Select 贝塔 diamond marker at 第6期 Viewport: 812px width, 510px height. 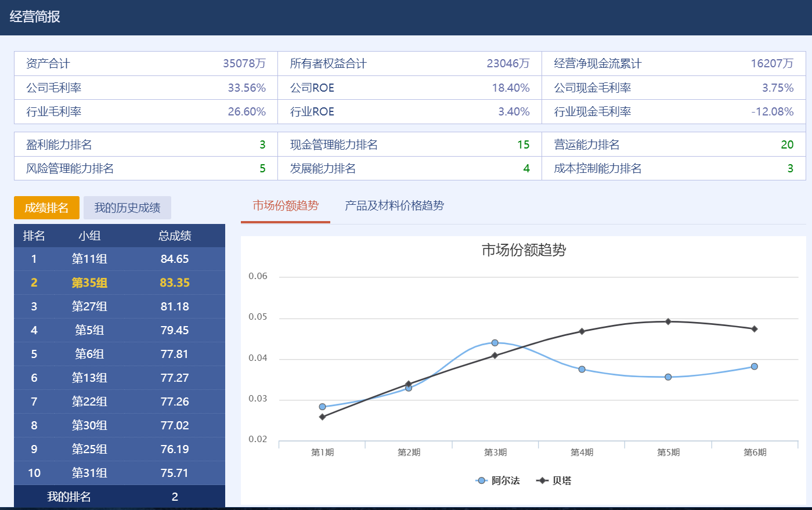click(755, 329)
